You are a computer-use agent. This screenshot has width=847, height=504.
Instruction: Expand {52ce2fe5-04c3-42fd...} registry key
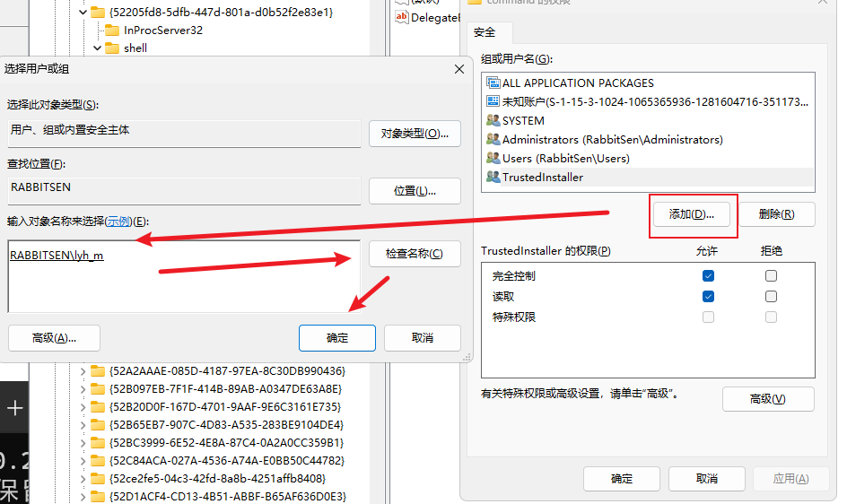tap(83, 479)
